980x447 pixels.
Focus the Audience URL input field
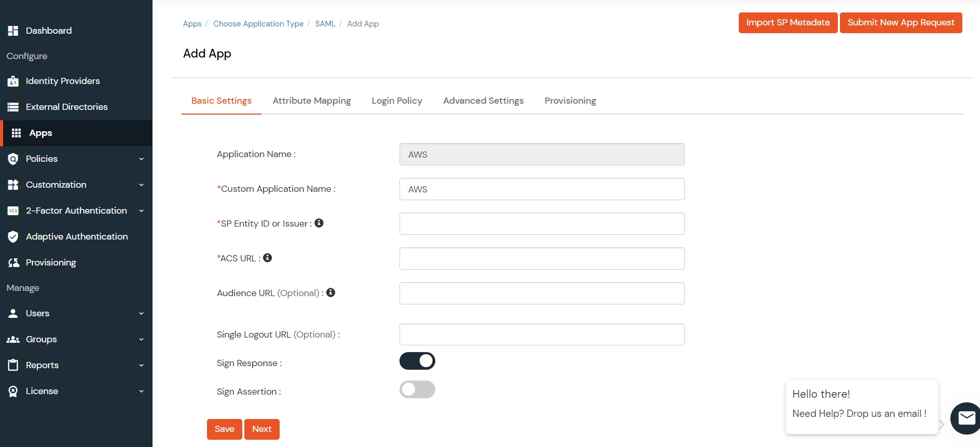[x=542, y=294]
